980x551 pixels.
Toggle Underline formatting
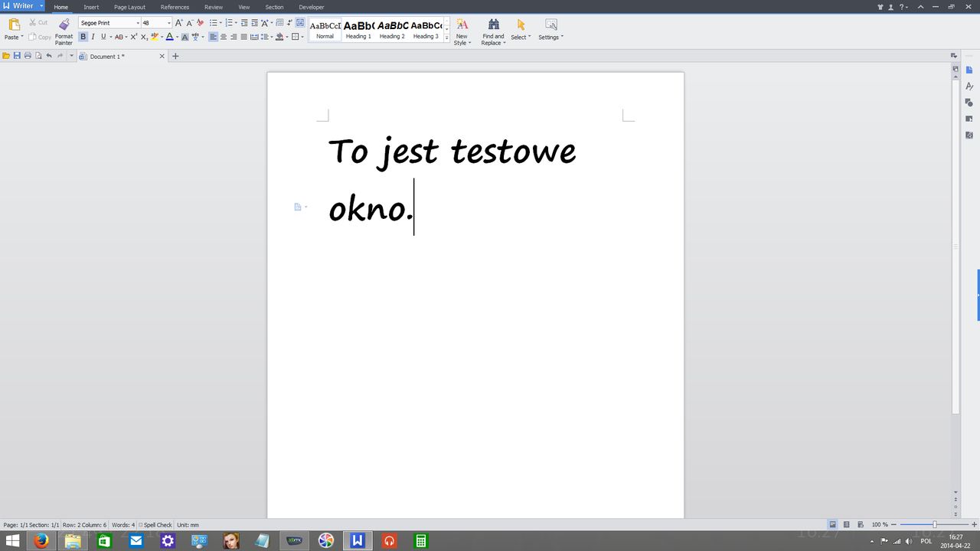tap(103, 37)
